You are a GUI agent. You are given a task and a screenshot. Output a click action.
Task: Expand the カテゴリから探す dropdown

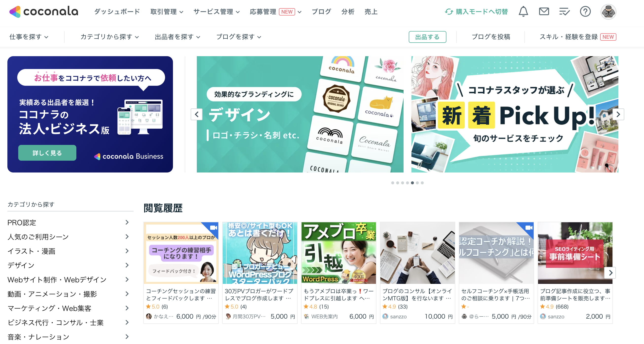109,37
